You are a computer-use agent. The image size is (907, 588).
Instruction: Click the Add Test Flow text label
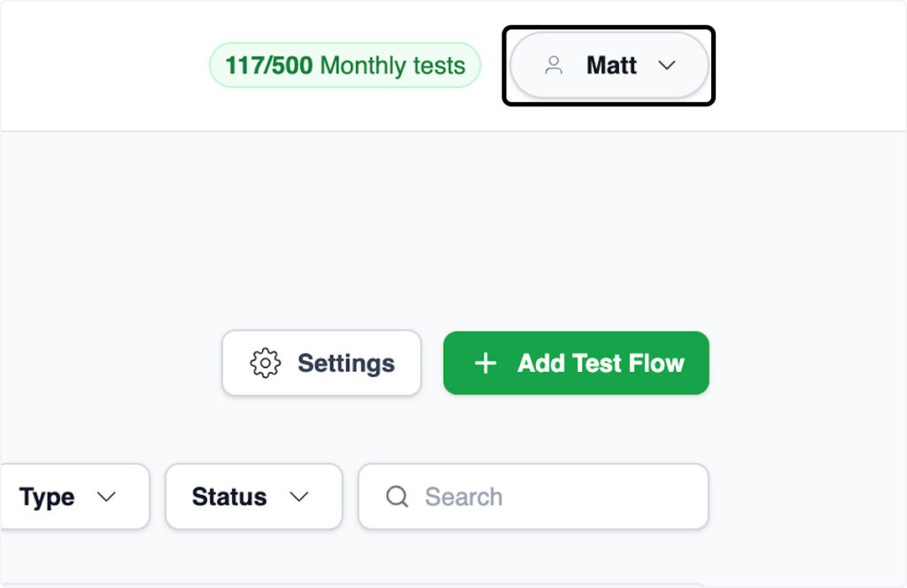[601, 363]
